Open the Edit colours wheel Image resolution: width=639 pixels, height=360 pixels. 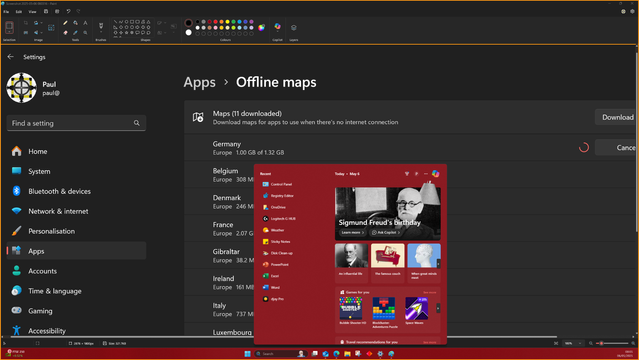coord(262,27)
